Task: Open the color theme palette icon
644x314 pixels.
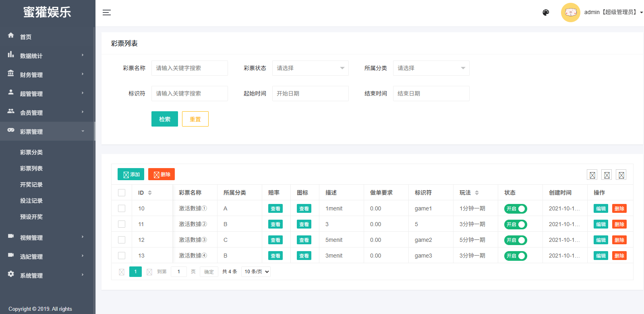Action: coord(546,12)
